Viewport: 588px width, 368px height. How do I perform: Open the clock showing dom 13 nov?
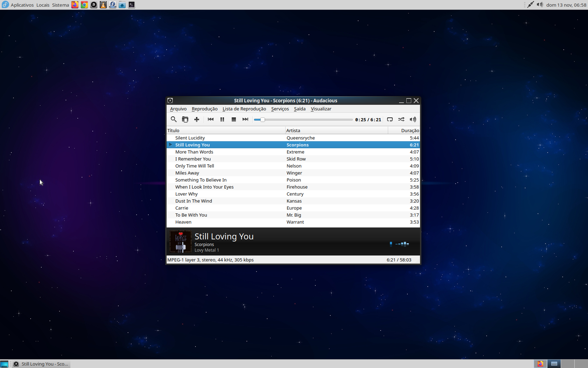coord(566,5)
